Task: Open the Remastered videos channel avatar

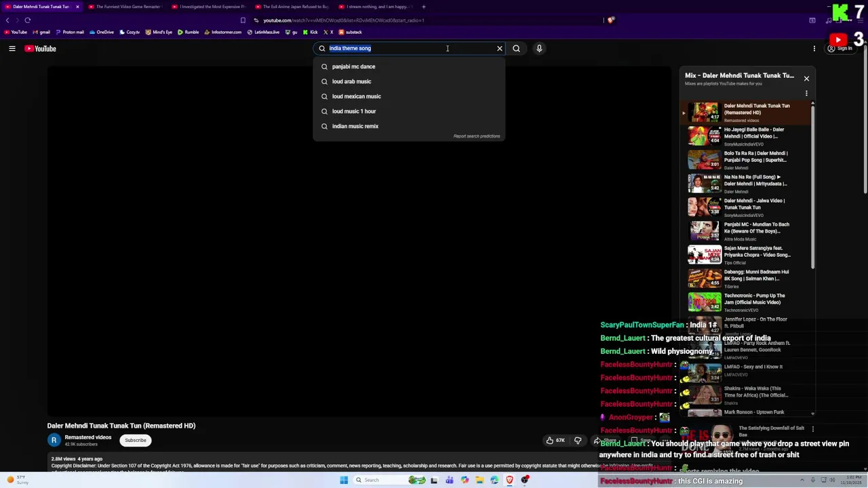Action: click(54, 441)
